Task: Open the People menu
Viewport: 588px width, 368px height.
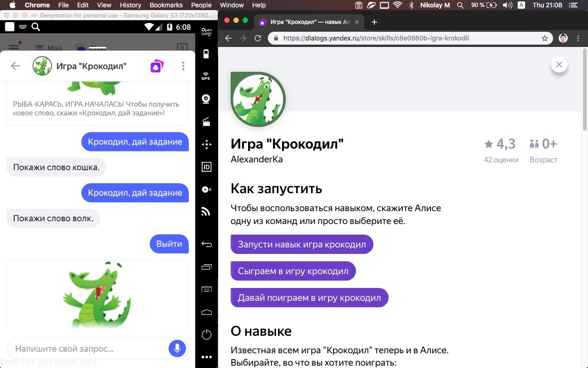Action: pos(201,5)
